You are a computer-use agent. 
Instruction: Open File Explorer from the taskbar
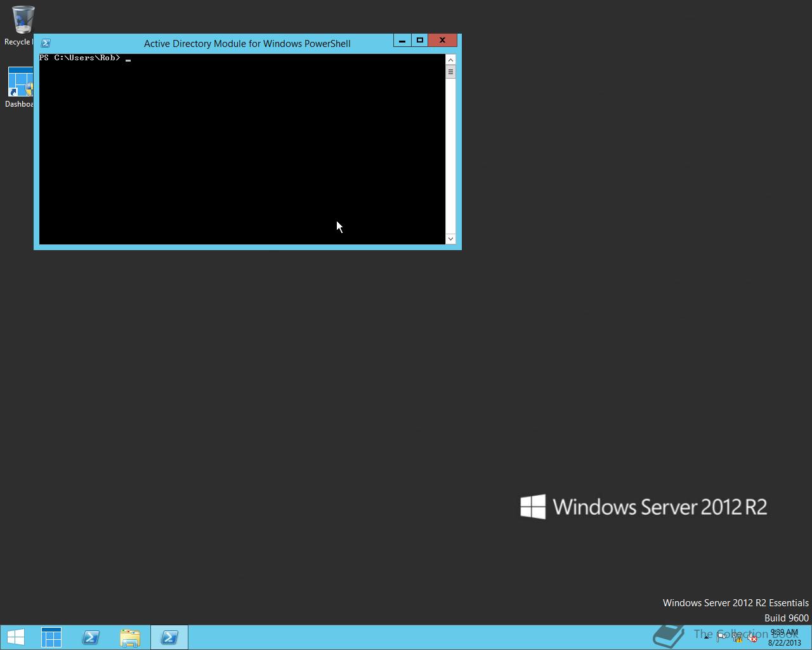(130, 637)
